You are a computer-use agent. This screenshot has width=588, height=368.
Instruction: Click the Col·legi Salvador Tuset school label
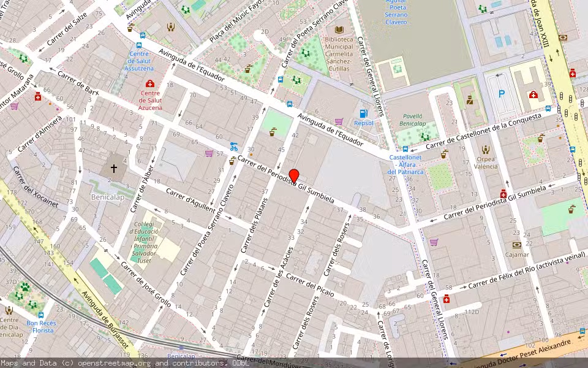pos(144,242)
